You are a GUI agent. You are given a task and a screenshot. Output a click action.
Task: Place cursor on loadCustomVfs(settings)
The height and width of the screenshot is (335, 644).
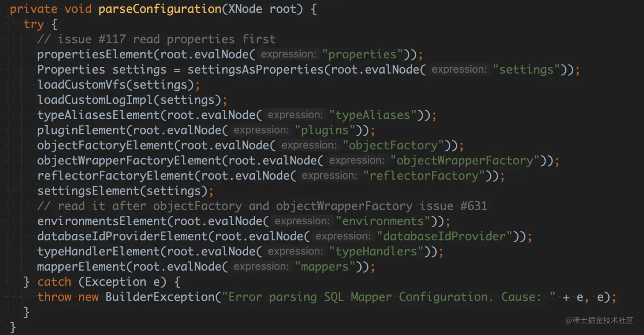click(x=118, y=85)
